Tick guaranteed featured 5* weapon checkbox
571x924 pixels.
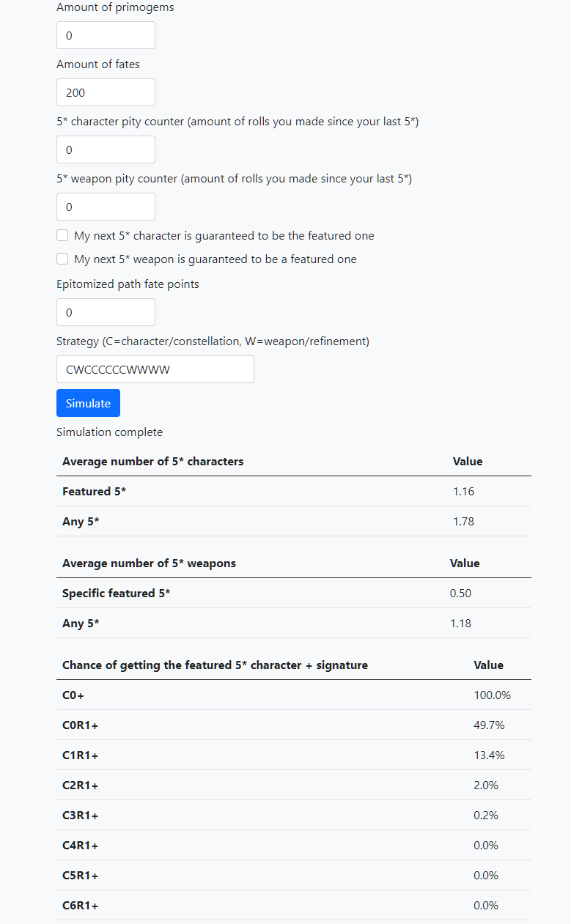(x=62, y=259)
